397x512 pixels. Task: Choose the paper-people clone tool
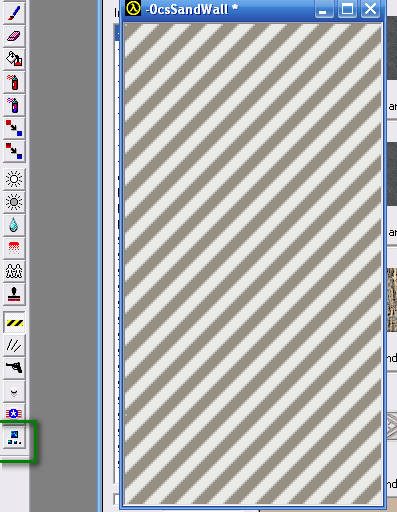click(x=14, y=271)
